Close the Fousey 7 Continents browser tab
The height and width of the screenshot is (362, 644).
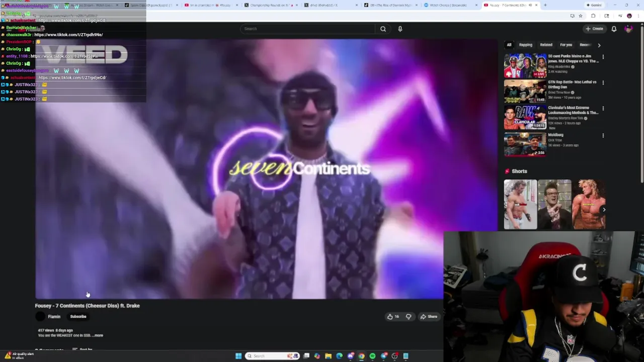pyautogui.click(x=536, y=5)
